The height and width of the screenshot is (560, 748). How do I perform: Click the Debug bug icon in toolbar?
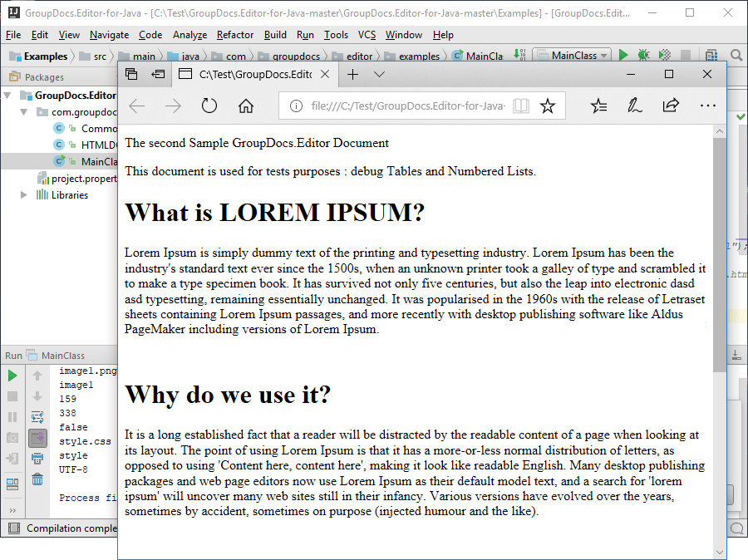pos(643,55)
